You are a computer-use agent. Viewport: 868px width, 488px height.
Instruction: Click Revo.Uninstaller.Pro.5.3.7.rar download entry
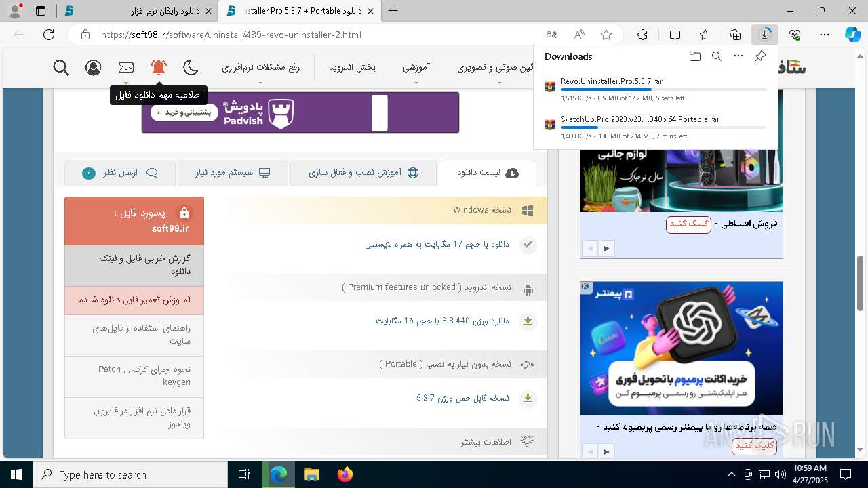point(656,89)
